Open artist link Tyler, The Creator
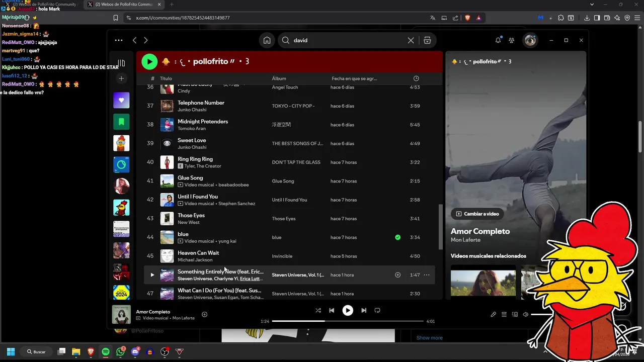The width and height of the screenshot is (644, 362). coord(203,166)
